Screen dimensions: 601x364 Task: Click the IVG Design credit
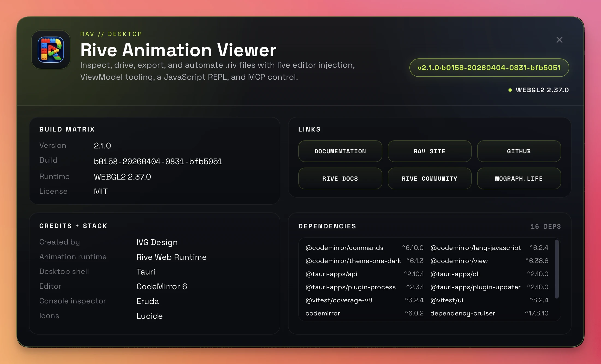point(157,242)
